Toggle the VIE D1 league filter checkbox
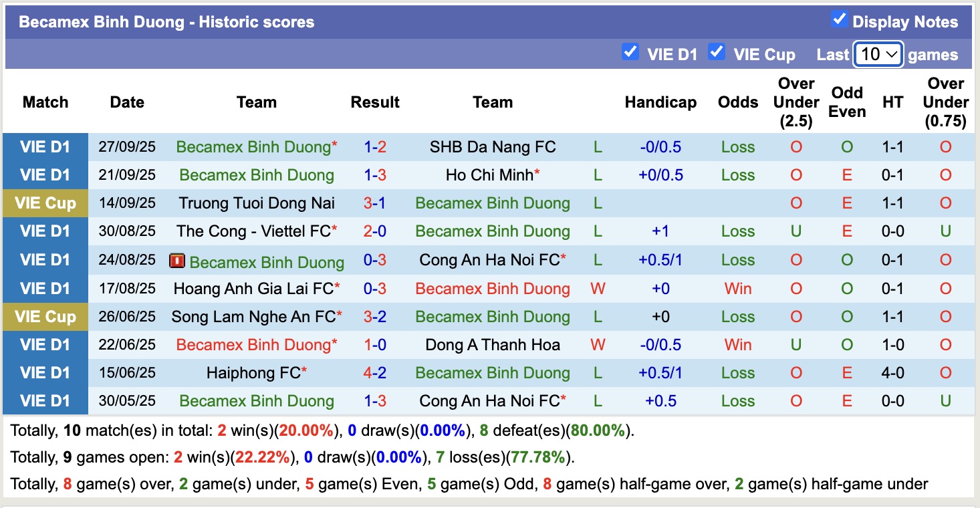980x508 pixels. tap(630, 52)
